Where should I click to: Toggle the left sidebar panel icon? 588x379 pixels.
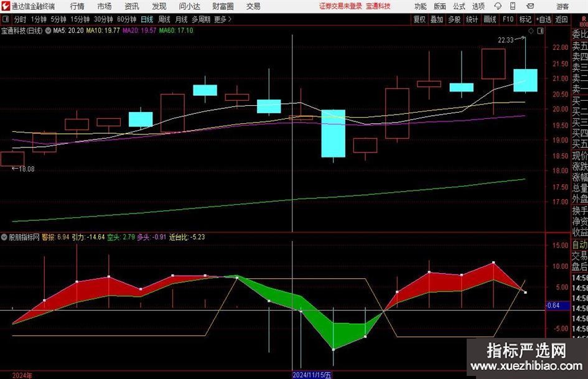(5, 19)
